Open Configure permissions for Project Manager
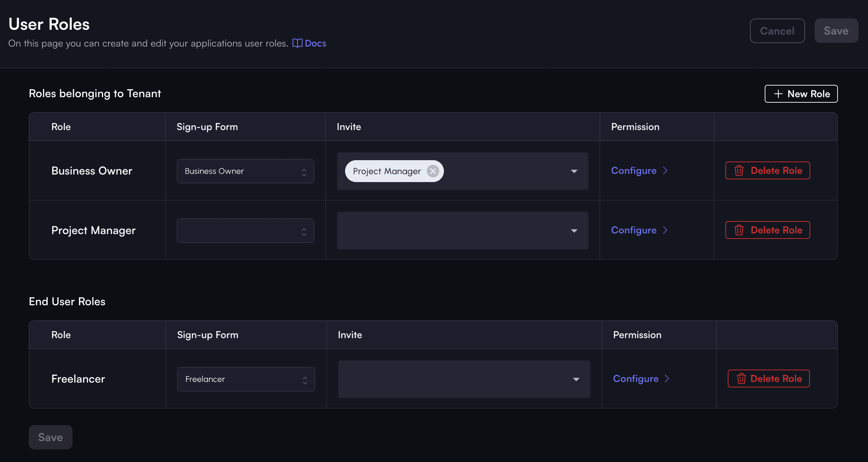 (x=634, y=230)
